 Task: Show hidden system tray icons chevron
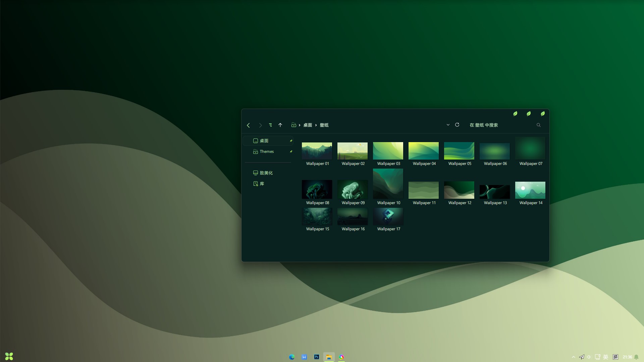pos(574,357)
